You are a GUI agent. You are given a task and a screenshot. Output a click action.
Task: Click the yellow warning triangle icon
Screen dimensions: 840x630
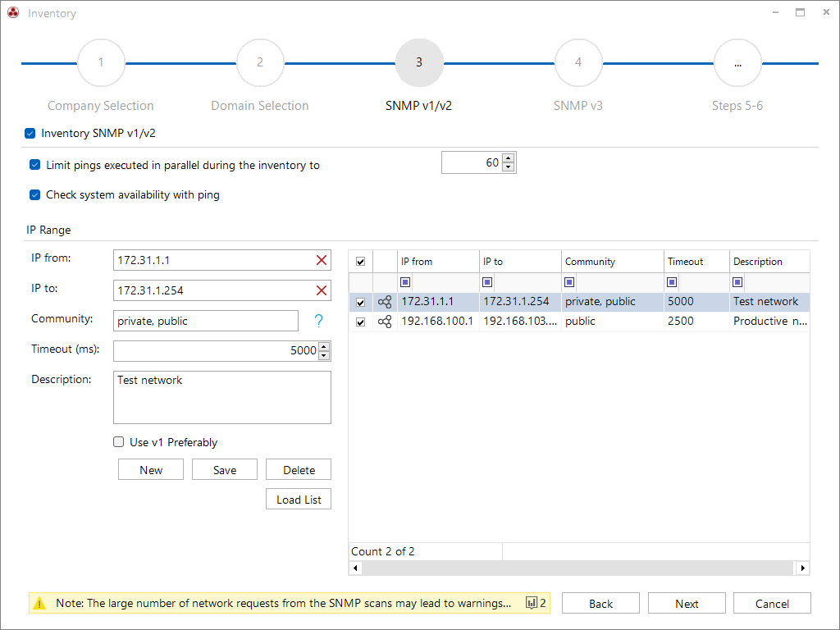39,603
